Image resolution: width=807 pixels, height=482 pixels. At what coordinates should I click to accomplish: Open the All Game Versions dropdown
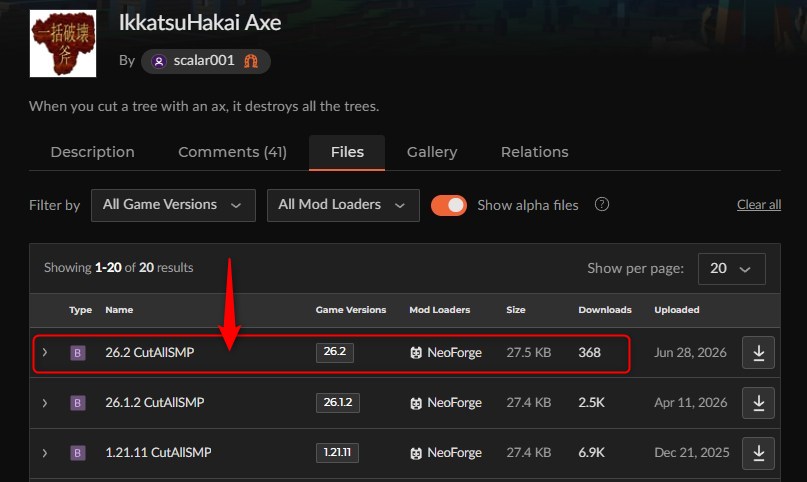173,205
